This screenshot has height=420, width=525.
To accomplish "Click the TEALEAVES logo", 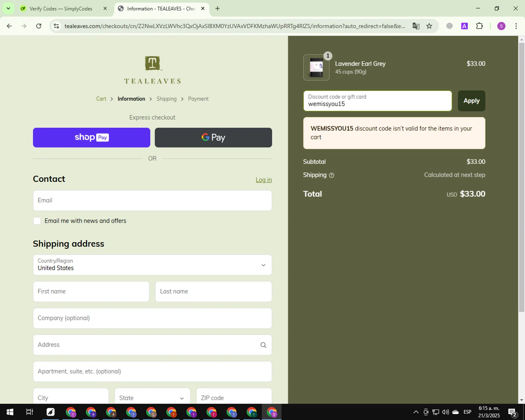I will [x=152, y=70].
